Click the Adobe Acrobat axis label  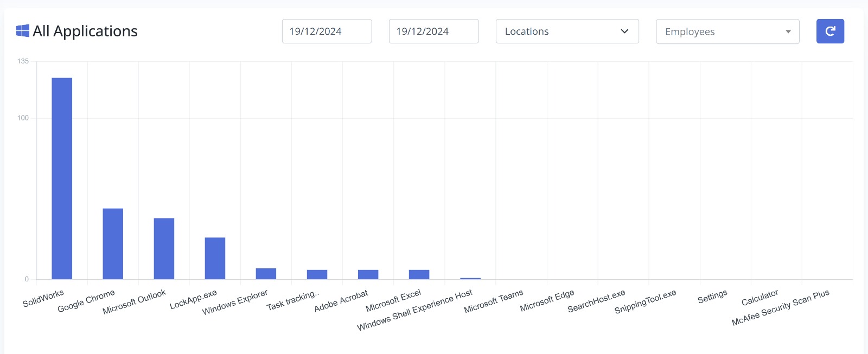click(x=341, y=301)
